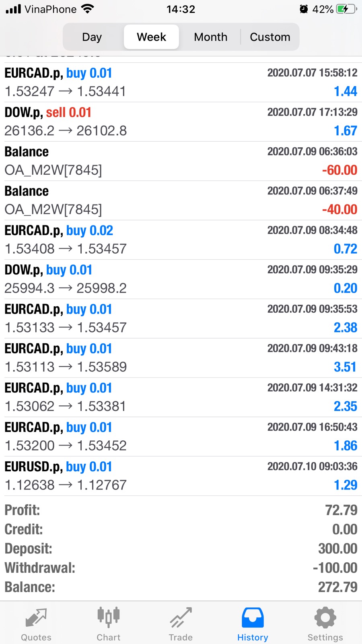Viewport: 362px width, 644px height.
Task: Tap the DOW.p buy 0.01 trade row
Action: tap(181, 279)
